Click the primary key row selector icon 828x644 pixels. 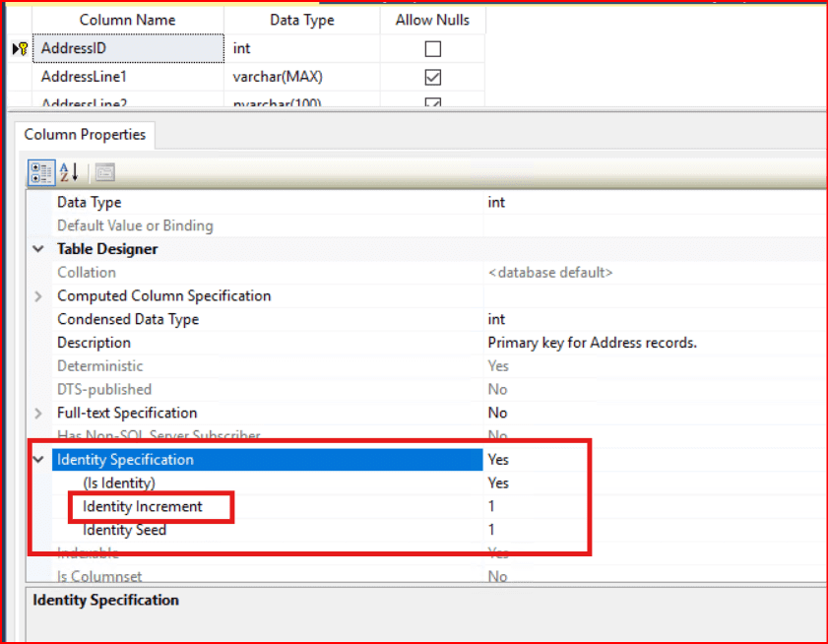(x=19, y=48)
